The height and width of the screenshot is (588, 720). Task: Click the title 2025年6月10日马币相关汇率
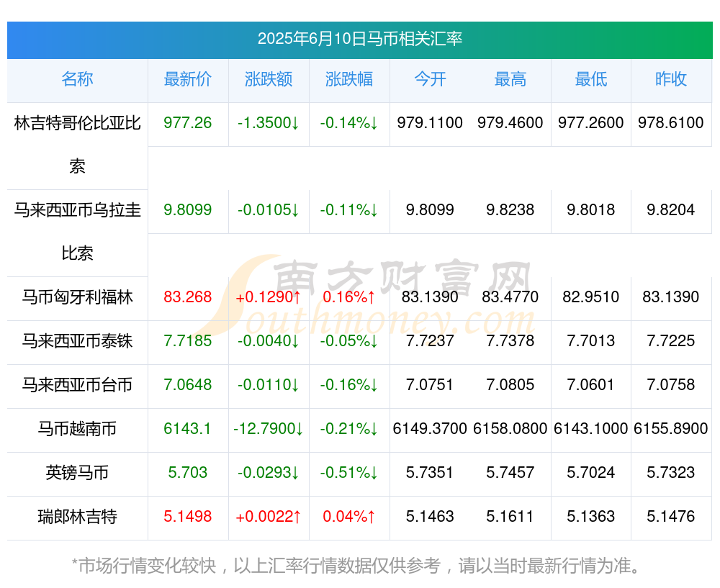(x=359, y=39)
